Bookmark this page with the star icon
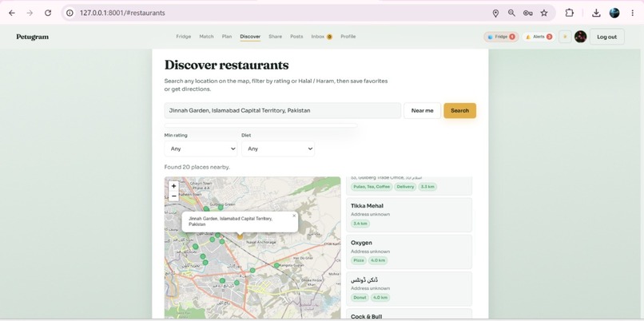The height and width of the screenshot is (321, 644). (x=544, y=13)
